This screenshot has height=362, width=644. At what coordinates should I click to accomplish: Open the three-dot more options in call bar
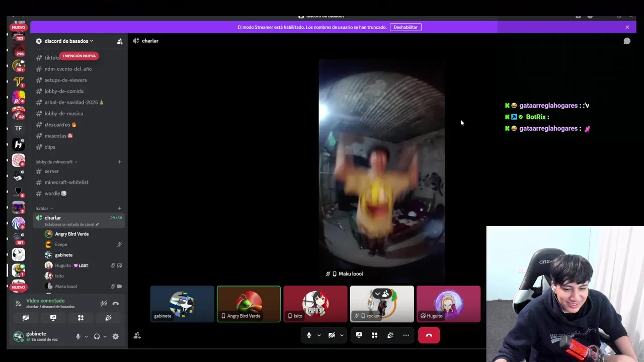tap(406, 335)
